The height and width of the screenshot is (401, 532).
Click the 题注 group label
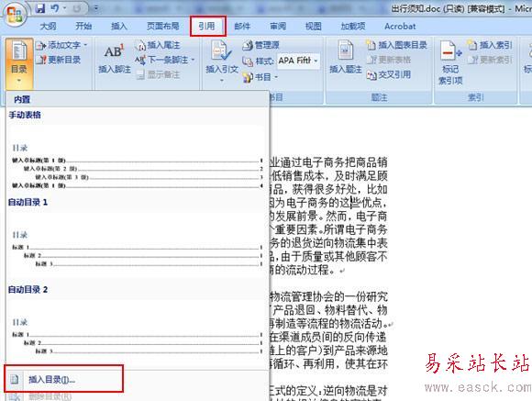click(x=380, y=98)
